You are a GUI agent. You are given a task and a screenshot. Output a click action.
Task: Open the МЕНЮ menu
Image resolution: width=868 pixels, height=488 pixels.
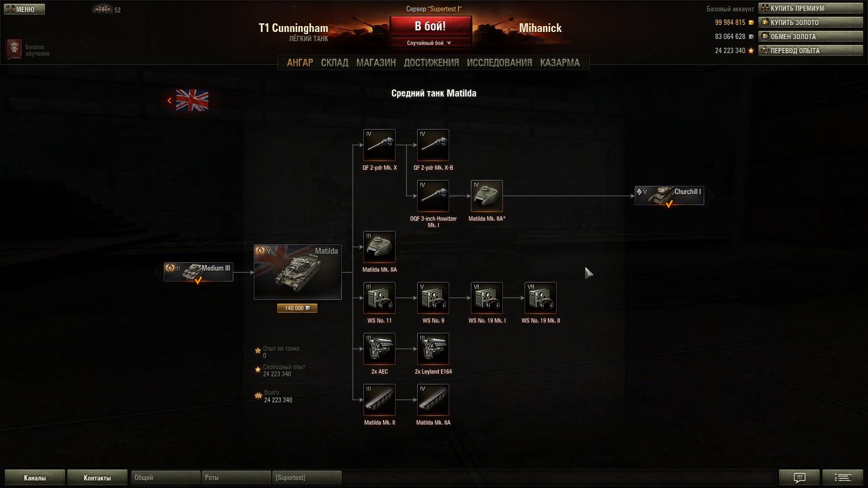24,9
